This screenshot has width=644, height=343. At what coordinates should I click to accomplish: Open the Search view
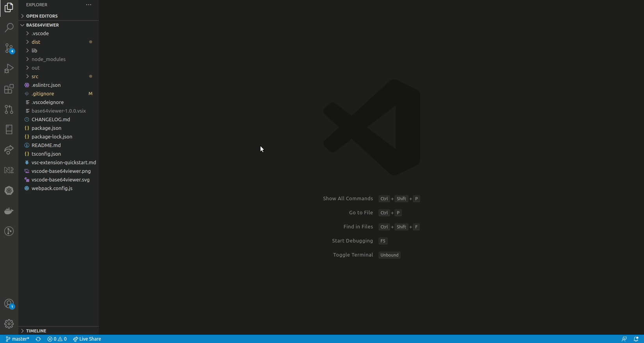click(9, 27)
